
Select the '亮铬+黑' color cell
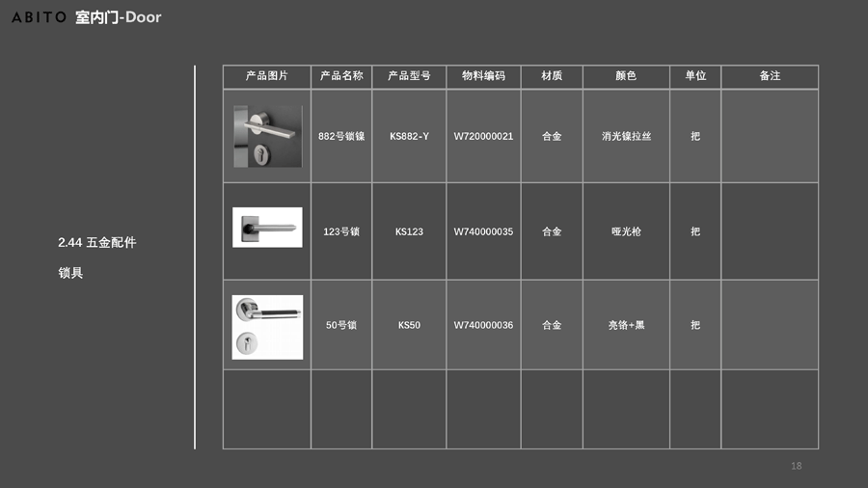(626, 325)
